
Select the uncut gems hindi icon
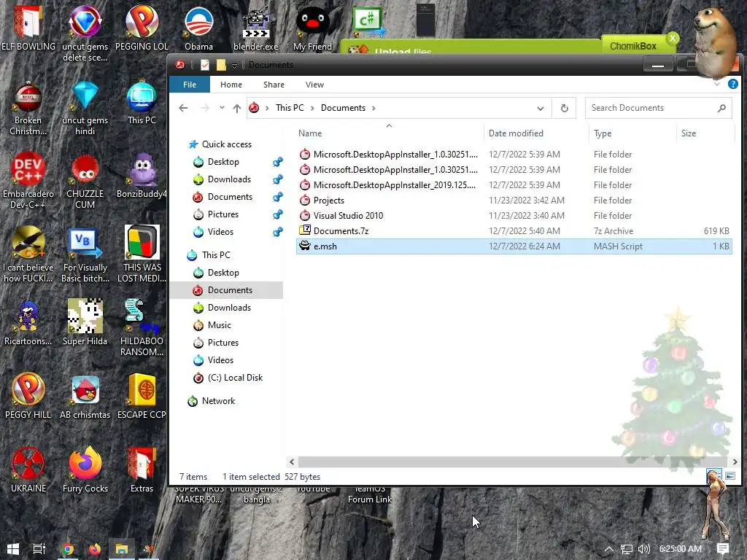pos(85,109)
